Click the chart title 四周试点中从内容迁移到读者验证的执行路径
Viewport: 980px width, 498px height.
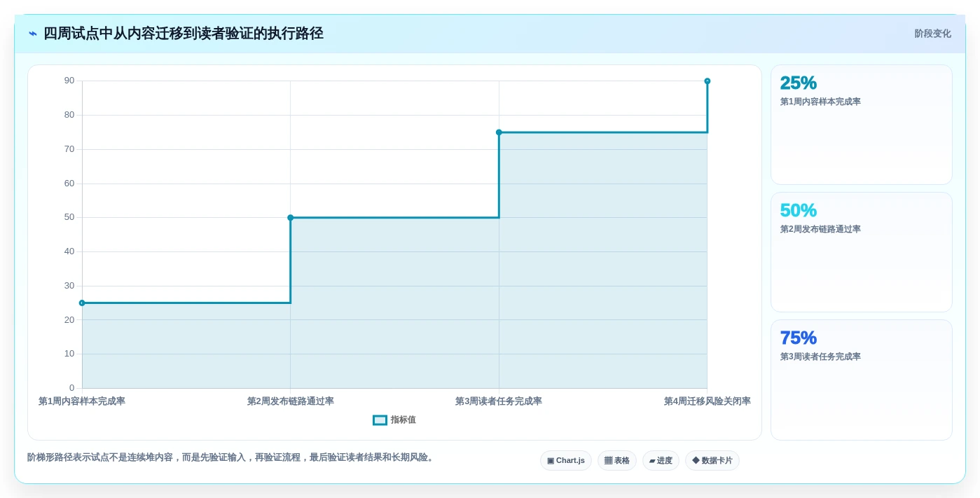point(184,34)
